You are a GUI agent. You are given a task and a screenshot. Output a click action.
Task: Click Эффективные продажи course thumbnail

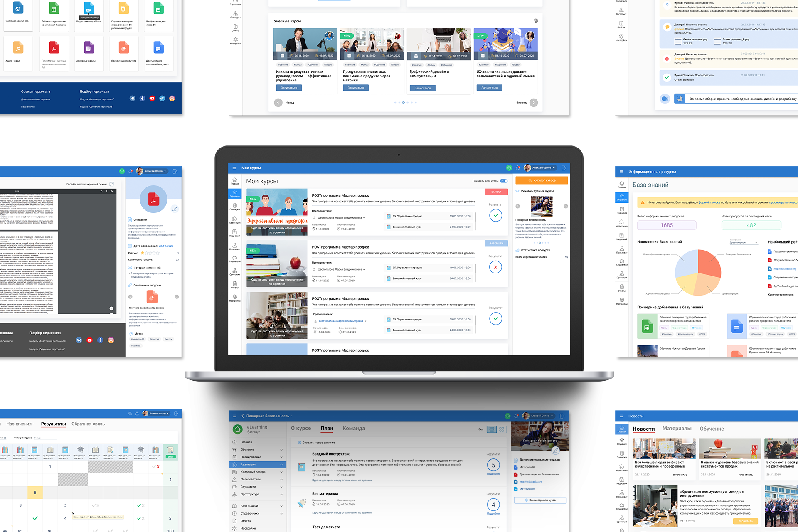pos(277,212)
